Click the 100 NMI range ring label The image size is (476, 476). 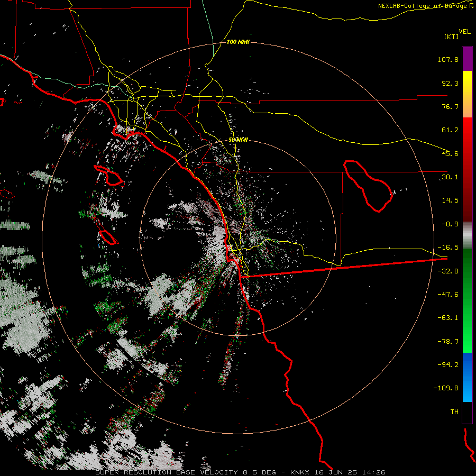238,42
